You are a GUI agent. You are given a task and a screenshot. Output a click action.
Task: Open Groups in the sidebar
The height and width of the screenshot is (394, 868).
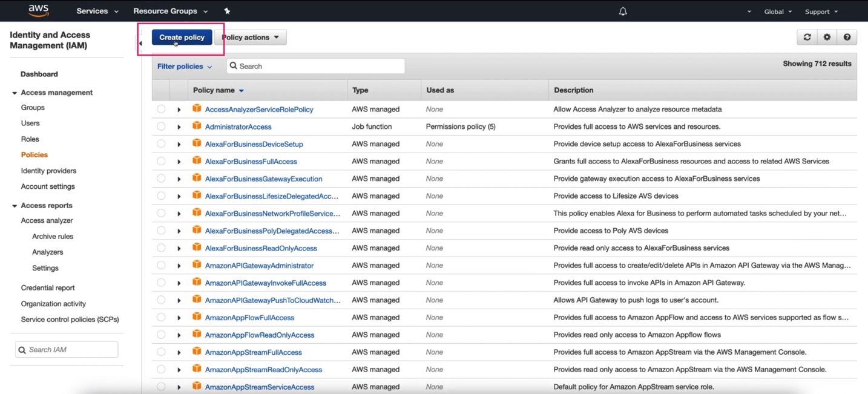click(x=33, y=107)
